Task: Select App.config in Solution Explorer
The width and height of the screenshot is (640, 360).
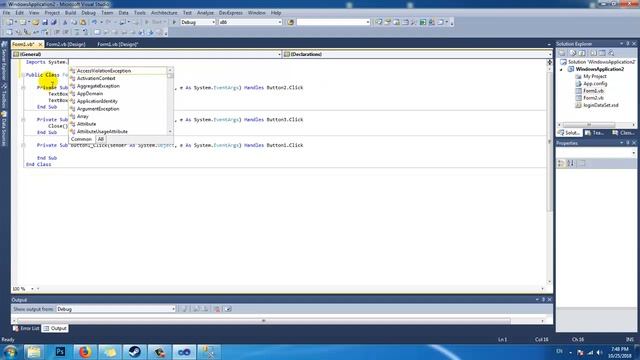Action: (595, 84)
